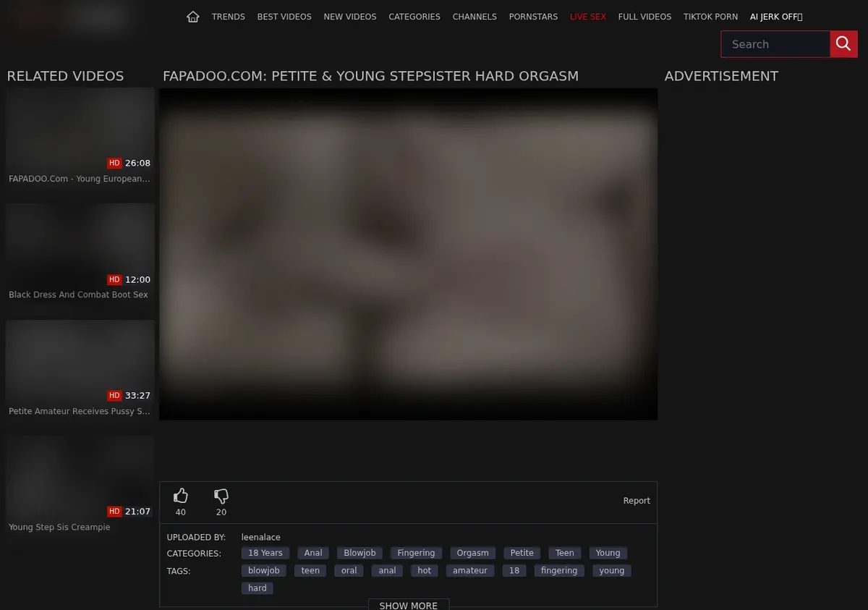This screenshot has height=610, width=868.
Task: Expand details with SHOW MORE
Action: click(x=409, y=605)
